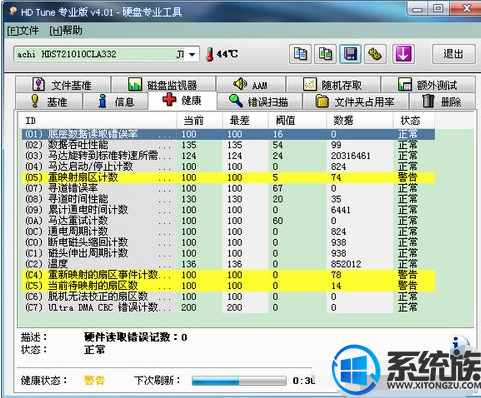Click the 硬件读取错误记数：0 description text
This screenshot has height=398, width=481.
[135, 337]
